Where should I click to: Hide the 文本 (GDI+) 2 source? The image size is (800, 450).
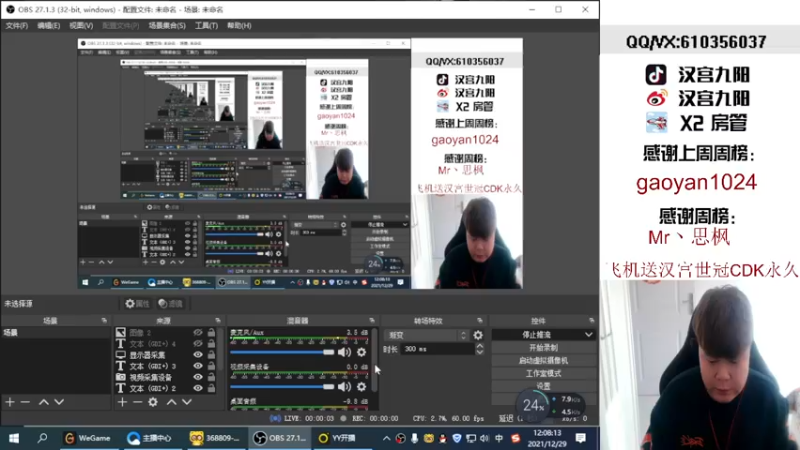[x=198, y=388]
